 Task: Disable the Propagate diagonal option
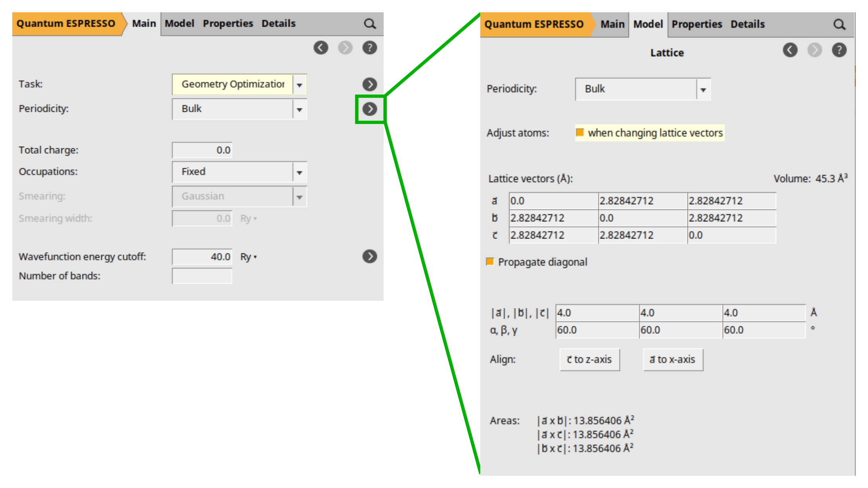pos(490,262)
